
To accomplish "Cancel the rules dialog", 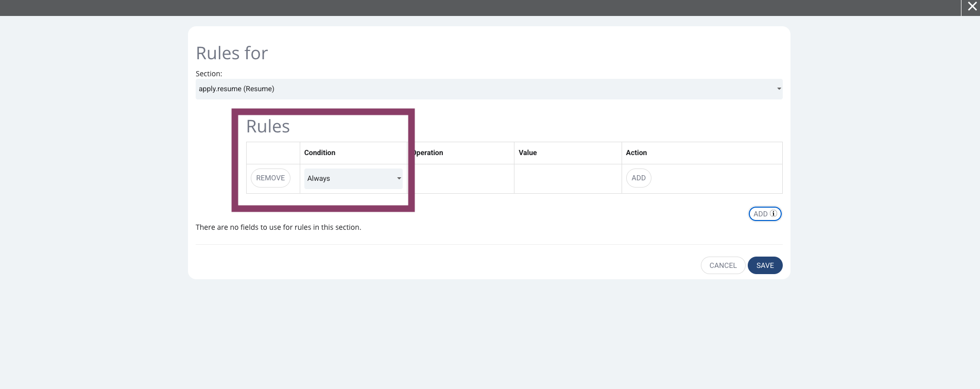I will tap(723, 265).
